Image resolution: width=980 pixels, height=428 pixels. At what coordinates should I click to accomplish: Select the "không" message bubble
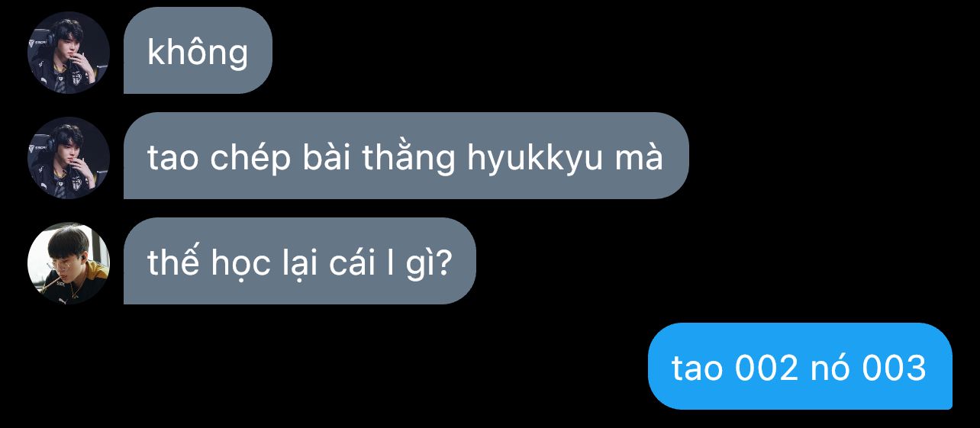(198, 50)
